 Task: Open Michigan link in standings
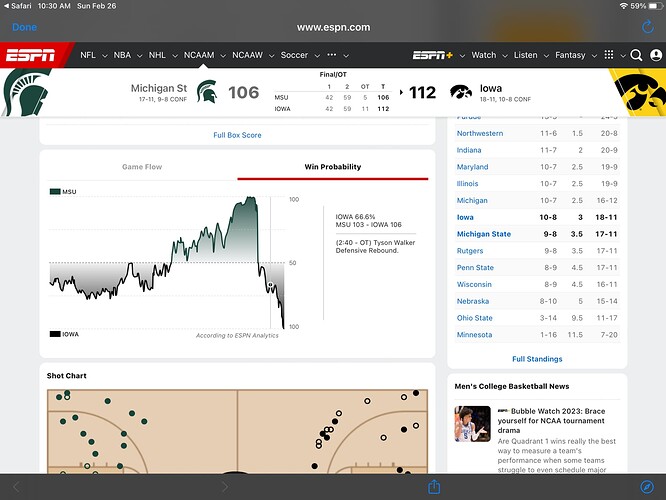coord(472,201)
